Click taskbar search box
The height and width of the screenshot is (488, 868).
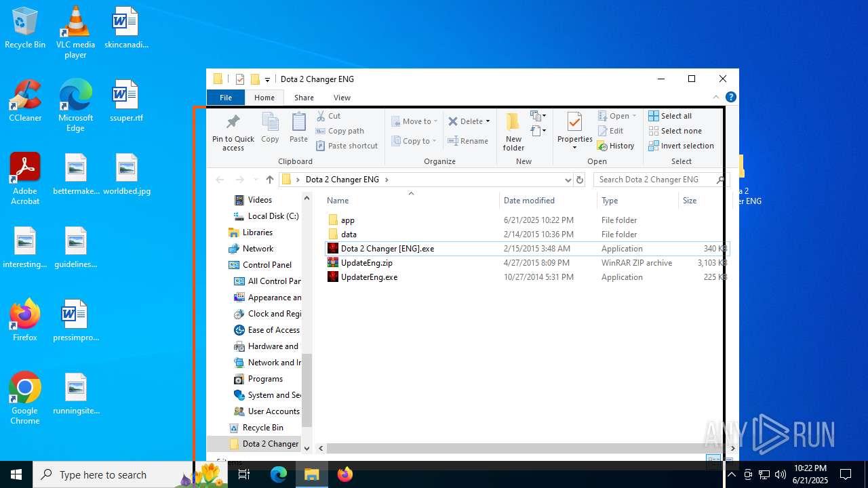pyautogui.click(x=113, y=474)
